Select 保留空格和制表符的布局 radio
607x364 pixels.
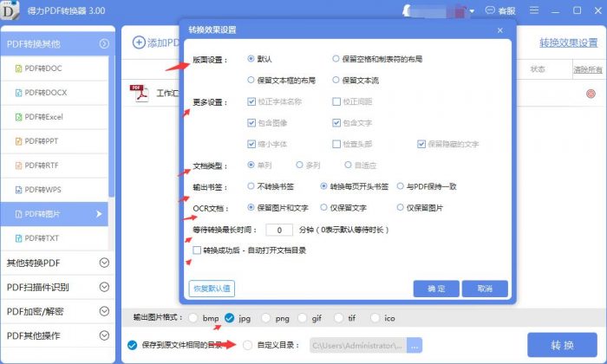[336, 59]
